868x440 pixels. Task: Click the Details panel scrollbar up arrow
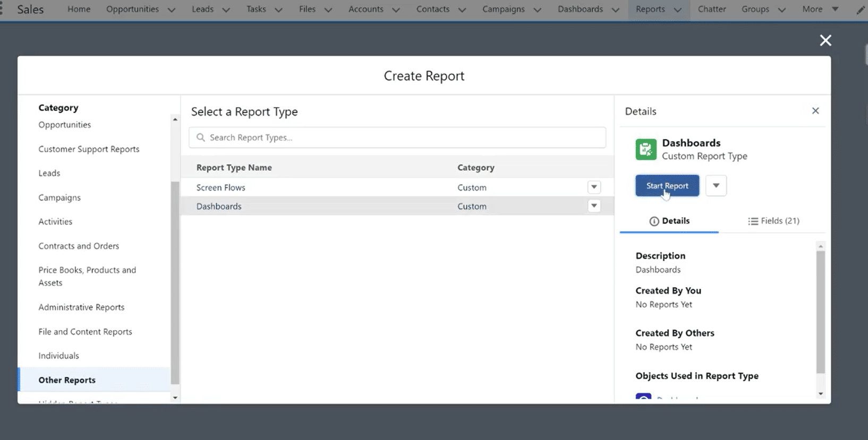821,246
